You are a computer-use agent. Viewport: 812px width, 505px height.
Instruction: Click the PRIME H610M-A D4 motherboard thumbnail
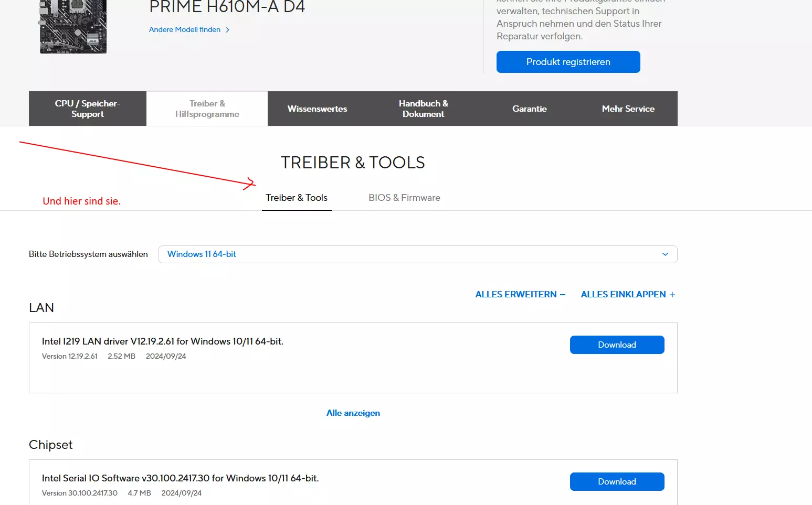73,26
